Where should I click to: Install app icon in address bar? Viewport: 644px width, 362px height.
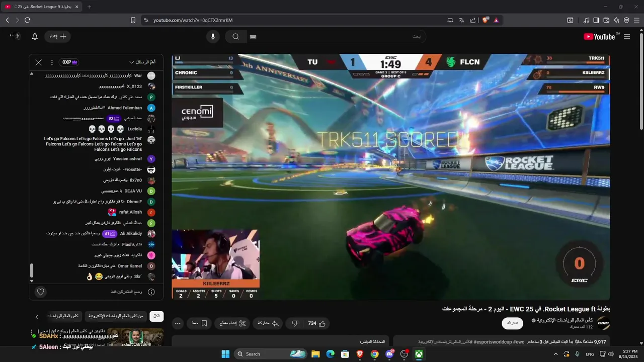coord(450,20)
